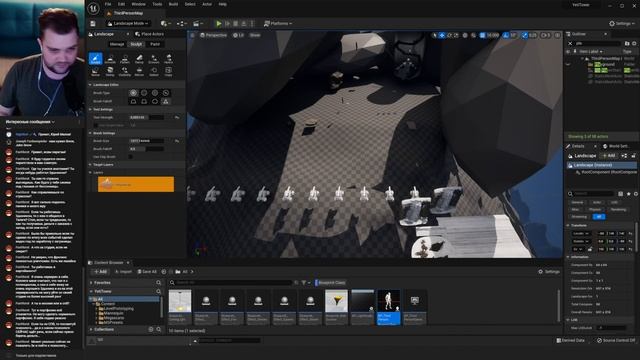Switch to the Paint landscape tab

[x=155, y=44]
